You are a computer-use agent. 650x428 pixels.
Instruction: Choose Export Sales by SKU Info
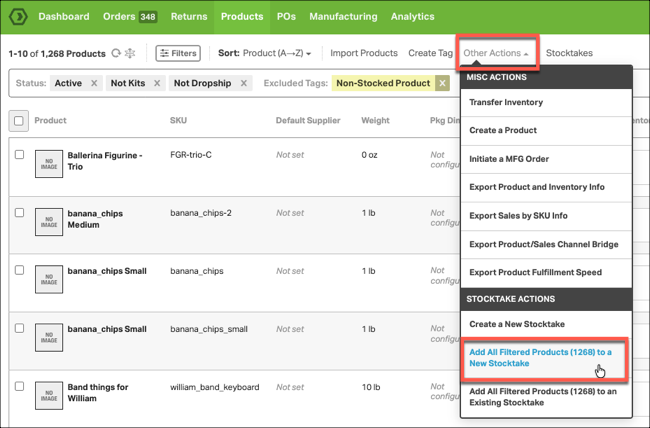546,216
